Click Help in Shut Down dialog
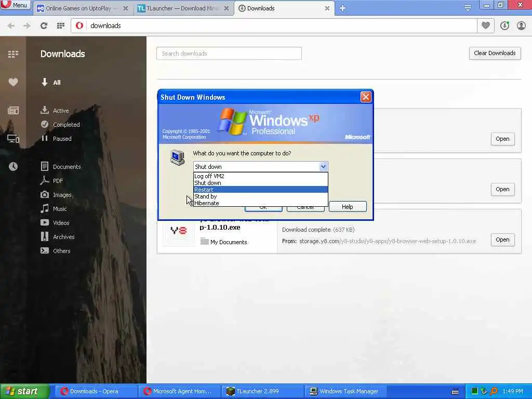Viewport: 532px width, 399px height. click(348, 207)
